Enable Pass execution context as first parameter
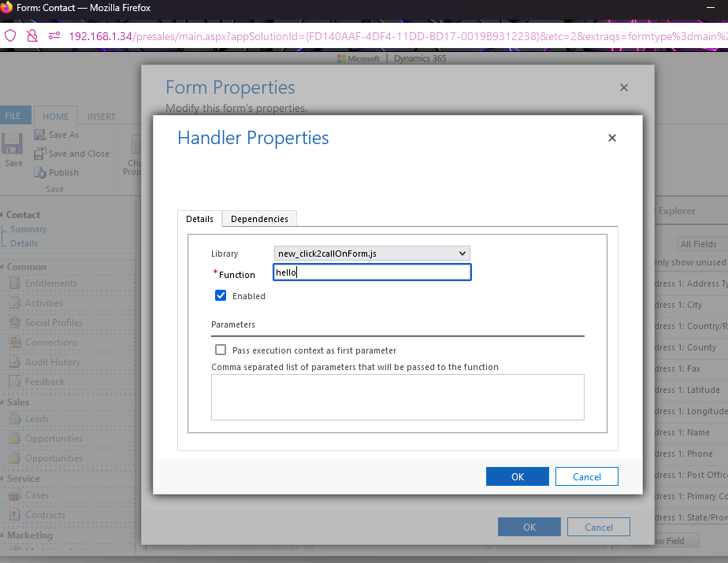 (x=221, y=350)
